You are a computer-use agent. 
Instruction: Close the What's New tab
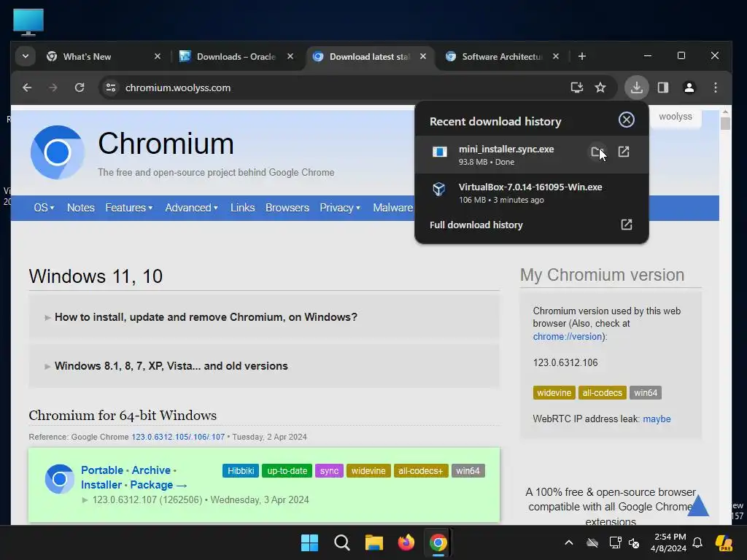[158, 56]
